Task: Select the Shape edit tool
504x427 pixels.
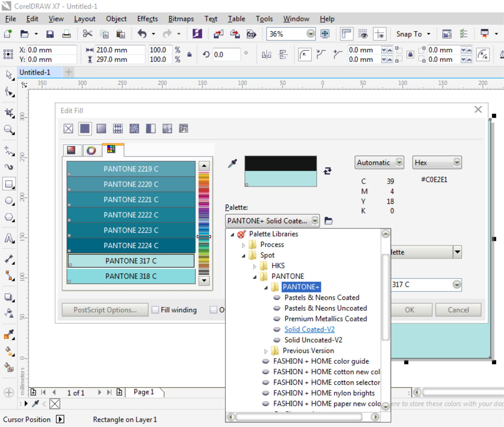Action: (9, 92)
